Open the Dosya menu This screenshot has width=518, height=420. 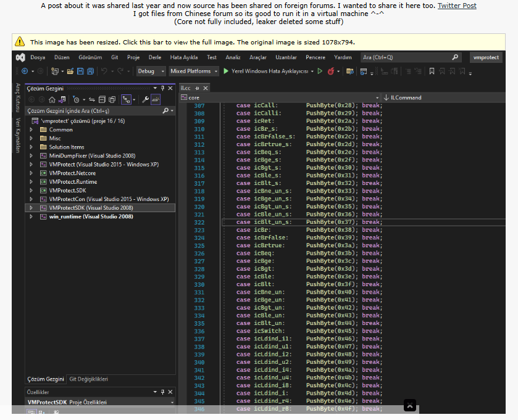[x=38, y=57]
